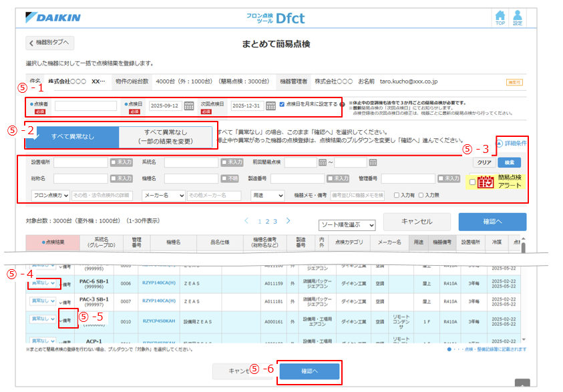The width and height of the screenshot is (563, 392).
Task: Go to TOP home icon
Action: point(500,17)
